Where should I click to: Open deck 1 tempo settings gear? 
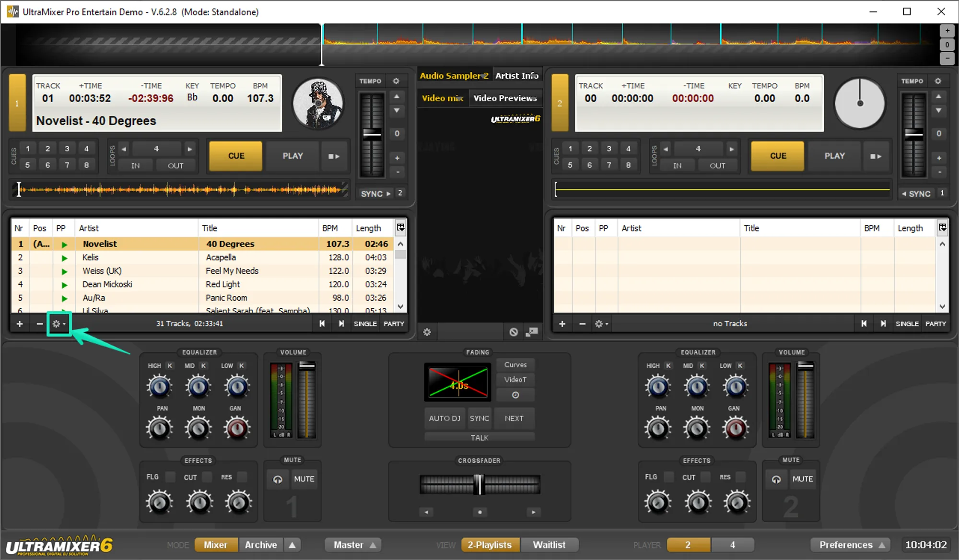pyautogui.click(x=396, y=81)
